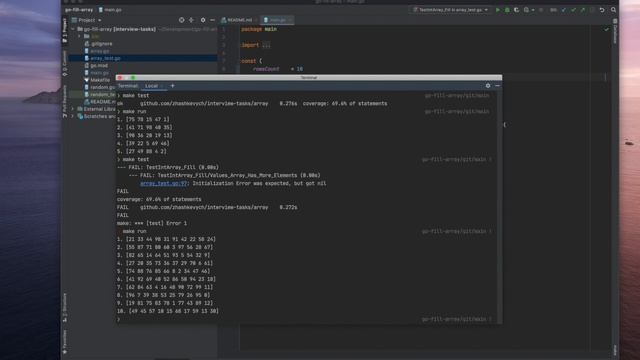Expand the External Libraries node
This screenshot has width=640, height=360.
pyautogui.click(x=73, y=109)
